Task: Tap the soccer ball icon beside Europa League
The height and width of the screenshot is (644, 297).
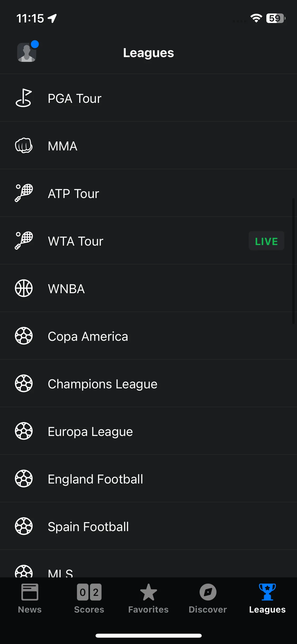Action: pos(24,431)
